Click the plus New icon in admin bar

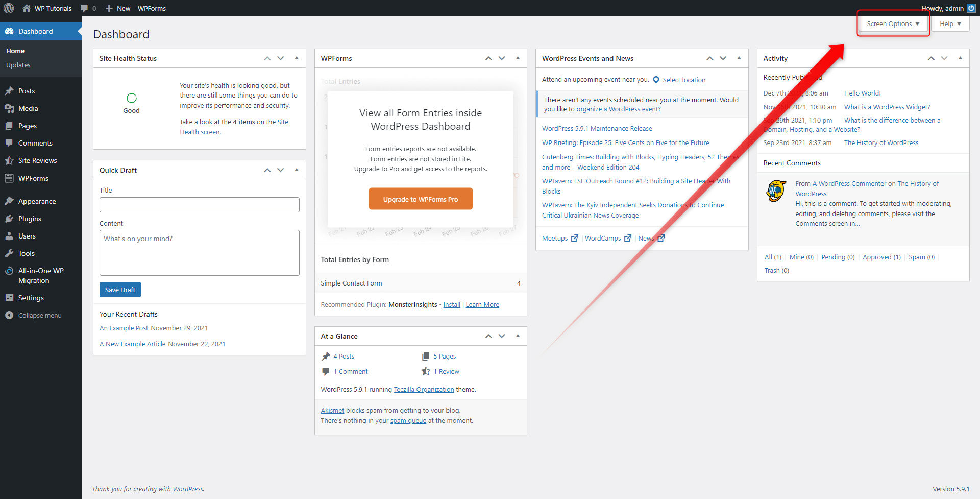pos(109,8)
